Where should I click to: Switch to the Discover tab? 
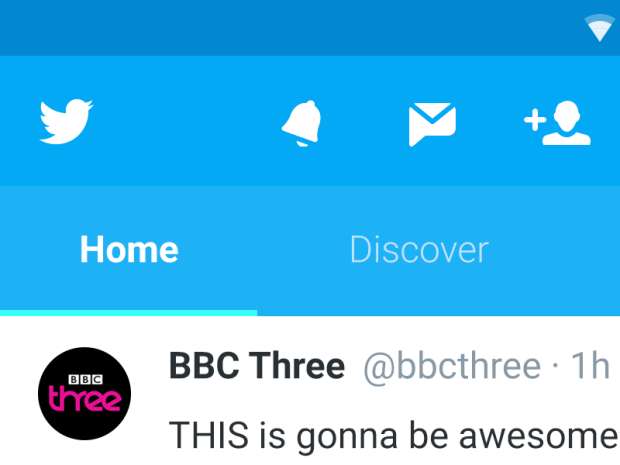[420, 250]
